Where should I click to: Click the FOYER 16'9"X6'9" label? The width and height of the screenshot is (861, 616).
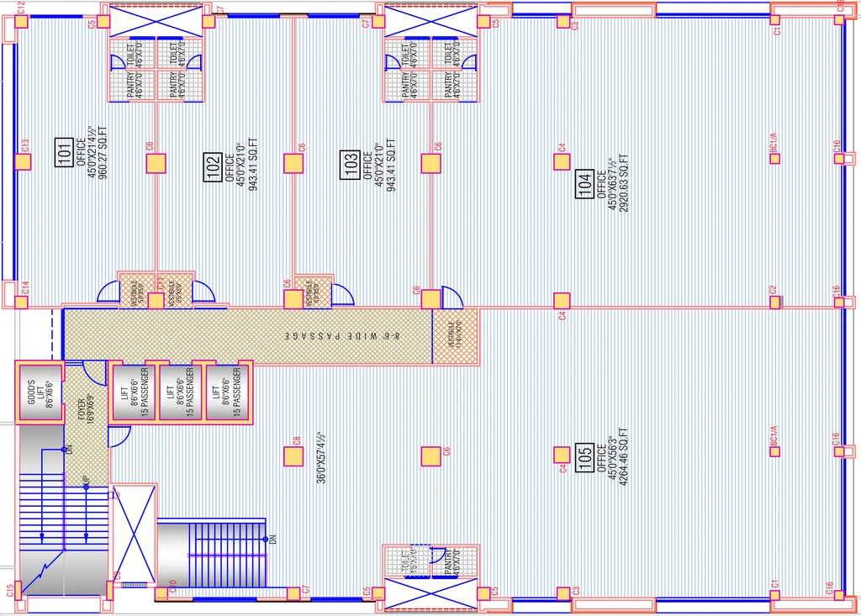point(87,409)
